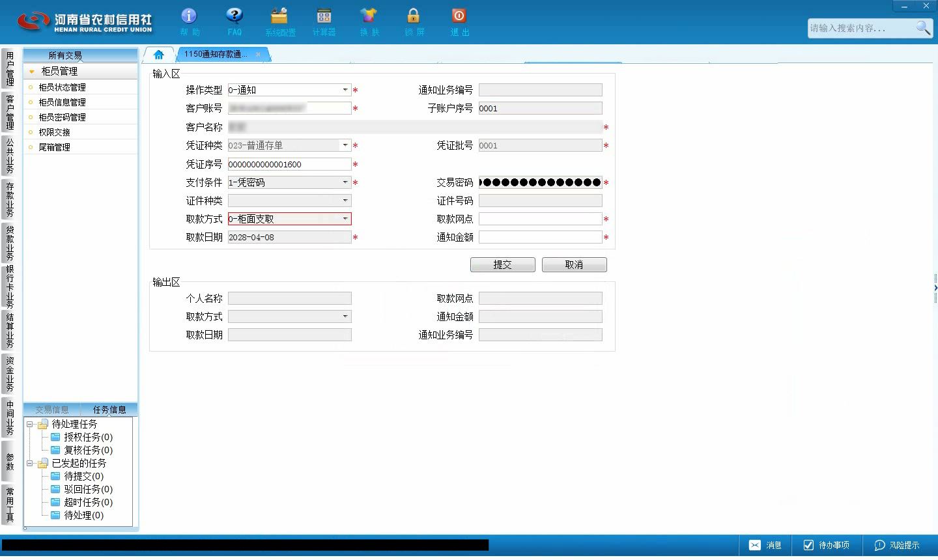This screenshot has height=560, width=938.
Task: Switch to 任务信息 tab
Action: pyautogui.click(x=109, y=410)
